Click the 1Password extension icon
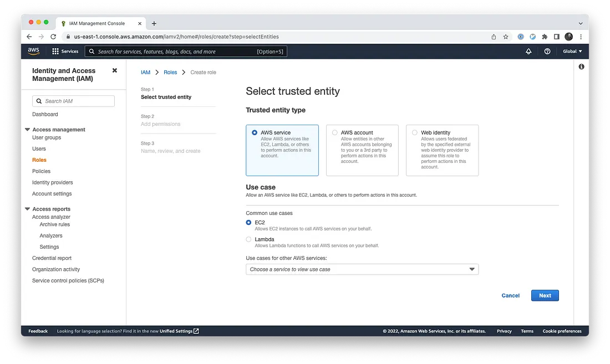The width and height of the screenshot is (610, 364). point(521,37)
